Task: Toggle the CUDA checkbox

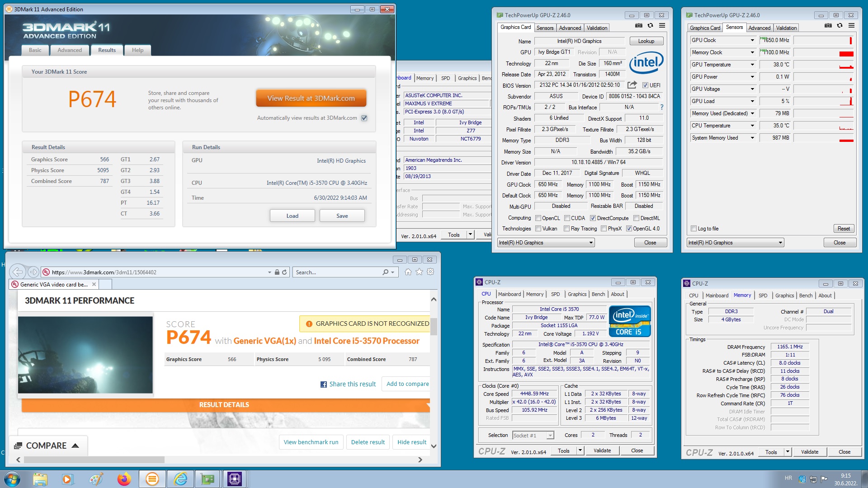Action: tap(567, 218)
